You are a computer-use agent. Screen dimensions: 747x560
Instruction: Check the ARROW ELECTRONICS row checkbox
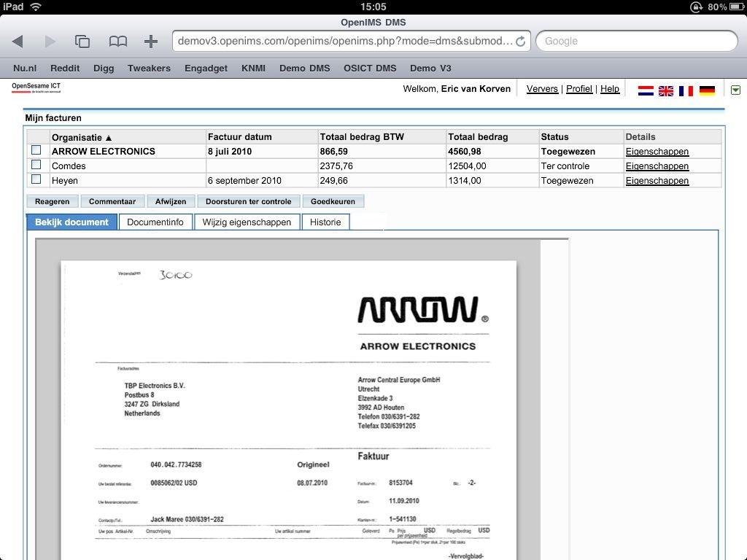tap(36, 151)
